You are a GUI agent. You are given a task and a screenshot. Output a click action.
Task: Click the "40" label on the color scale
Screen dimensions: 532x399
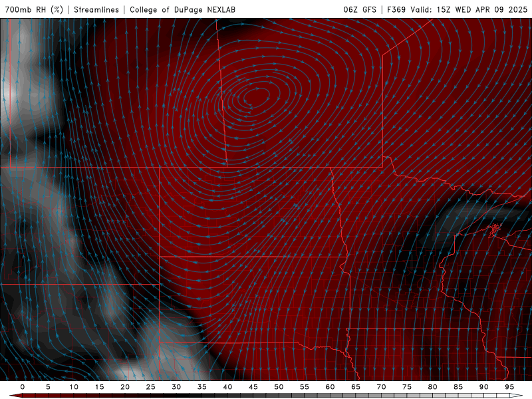click(x=227, y=387)
